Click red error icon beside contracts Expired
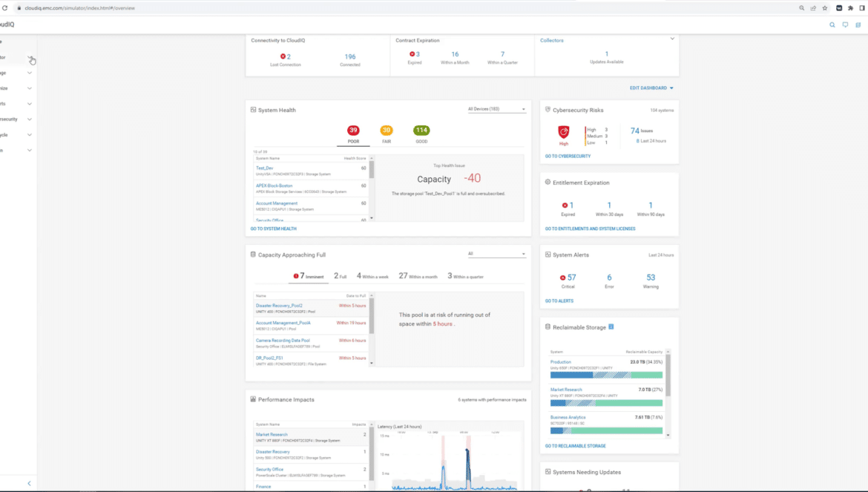Image resolution: width=868 pixels, height=492 pixels. (412, 54)
